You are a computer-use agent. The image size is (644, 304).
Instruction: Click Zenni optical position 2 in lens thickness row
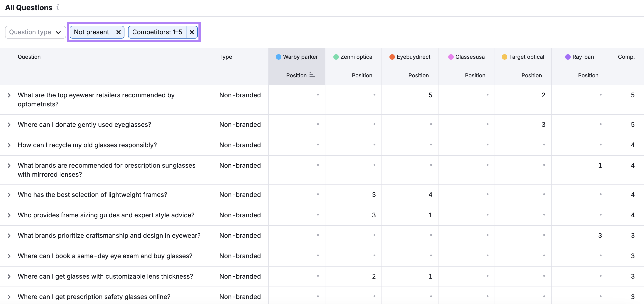click(374, 277)
